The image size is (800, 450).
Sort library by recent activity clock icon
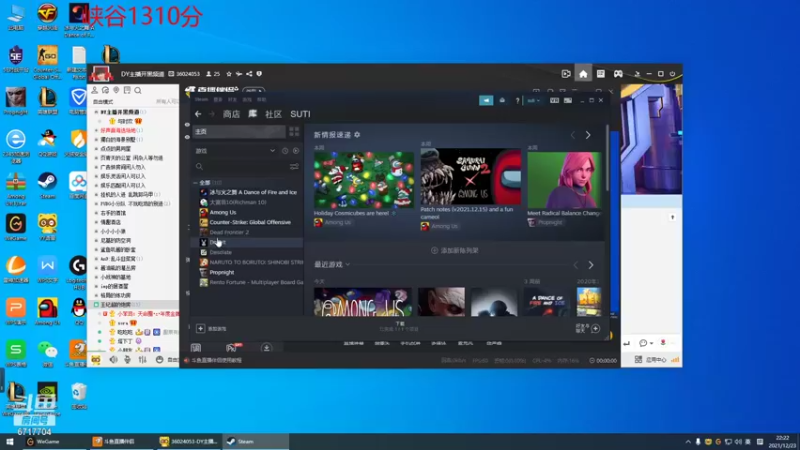[285, 151]
